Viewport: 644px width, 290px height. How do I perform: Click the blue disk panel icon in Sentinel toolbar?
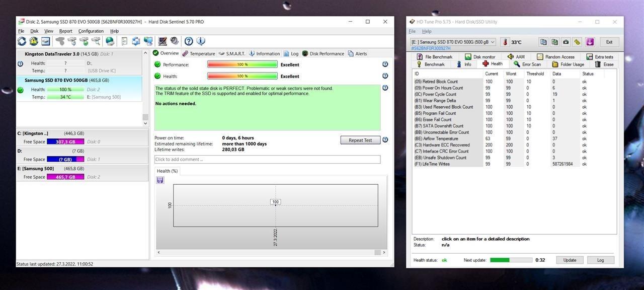46,41
